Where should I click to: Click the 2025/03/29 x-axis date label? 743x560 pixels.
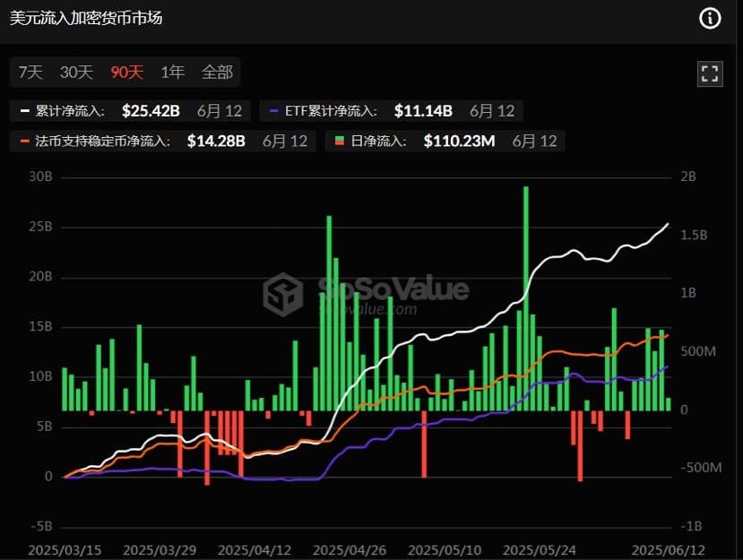[160, 550]
